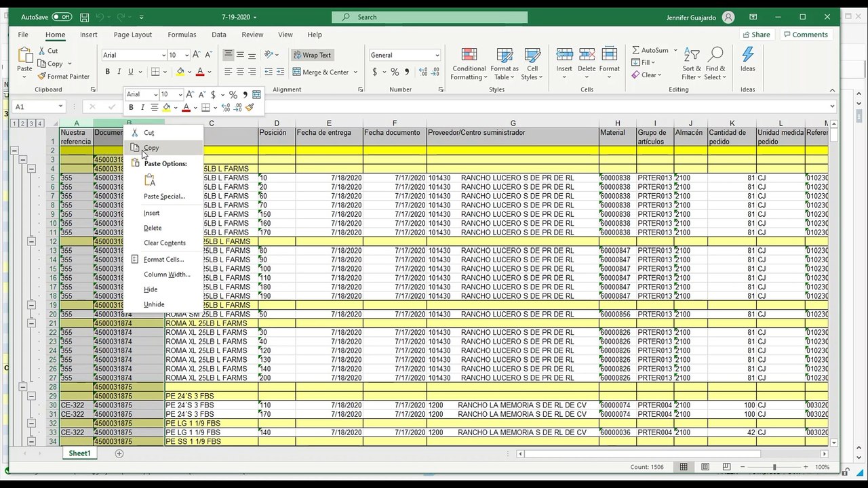
Task: Select outline level 2 button
Action: [22, 123]
